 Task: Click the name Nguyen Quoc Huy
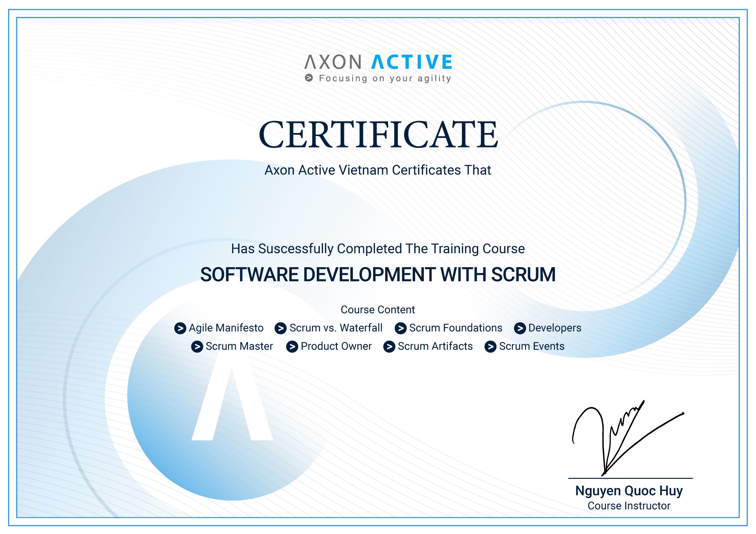pos(629,491)
